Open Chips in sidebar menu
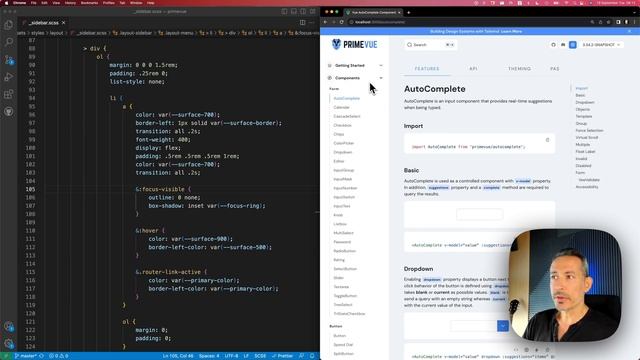The image size is (640, 360). [x=338, y=134]
